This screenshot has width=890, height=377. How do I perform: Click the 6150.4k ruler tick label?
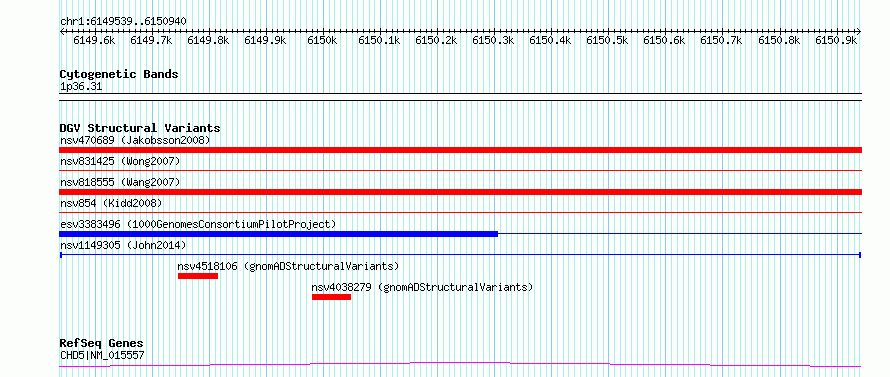[x=551, y=40]
